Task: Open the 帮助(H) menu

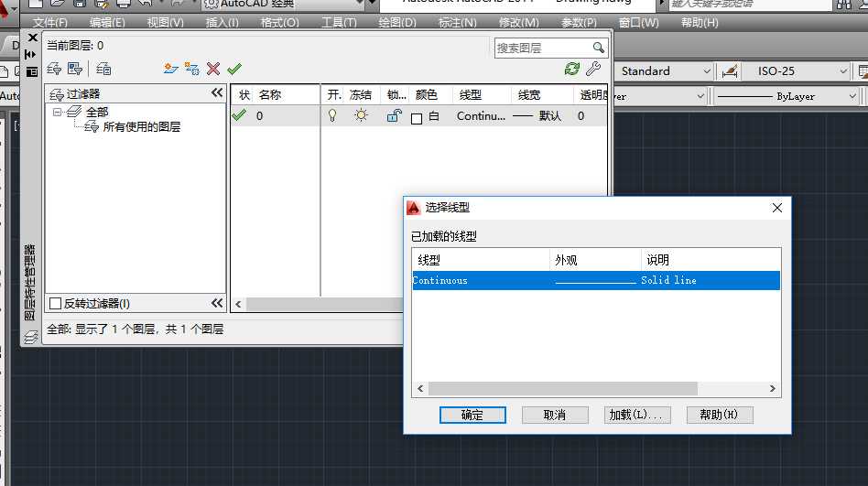Action: point(700,23)
